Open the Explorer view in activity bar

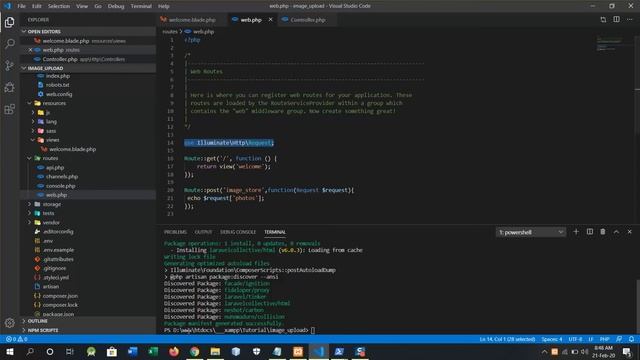[9, 22]
